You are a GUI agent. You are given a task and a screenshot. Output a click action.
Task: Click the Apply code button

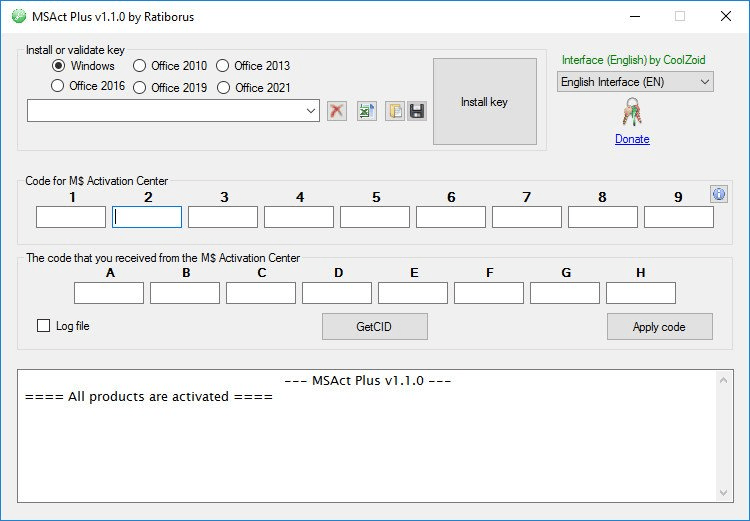click(x=660, y=327)
